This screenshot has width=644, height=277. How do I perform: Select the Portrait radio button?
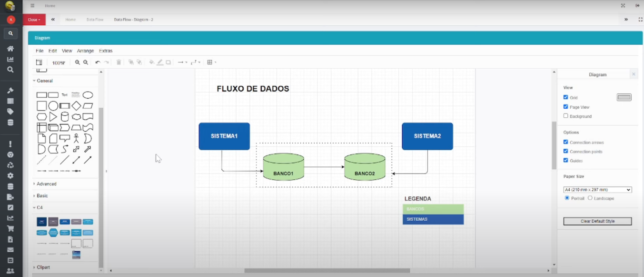click(567, 198)
